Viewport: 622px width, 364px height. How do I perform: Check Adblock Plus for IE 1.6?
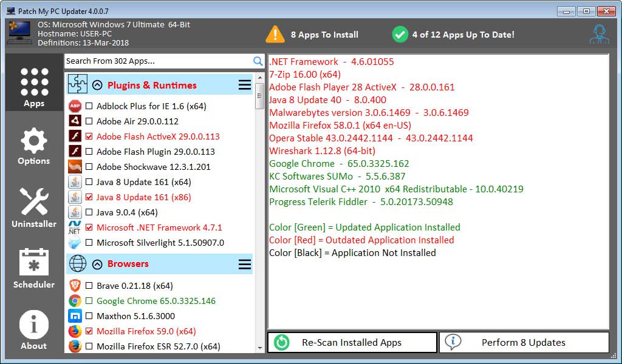click(x=89, y=106)
